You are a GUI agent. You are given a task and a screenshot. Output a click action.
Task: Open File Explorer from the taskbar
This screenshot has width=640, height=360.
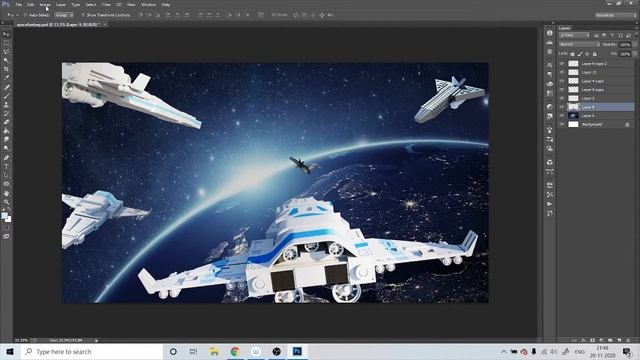tap(214, 351)
